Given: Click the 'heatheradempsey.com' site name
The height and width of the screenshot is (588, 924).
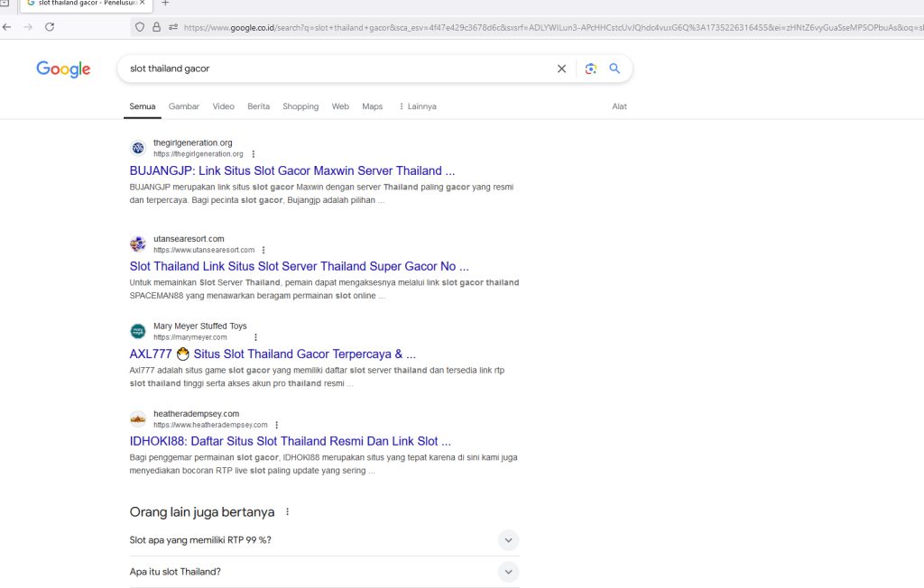Looking at the screenshot, I should (196, 414).
